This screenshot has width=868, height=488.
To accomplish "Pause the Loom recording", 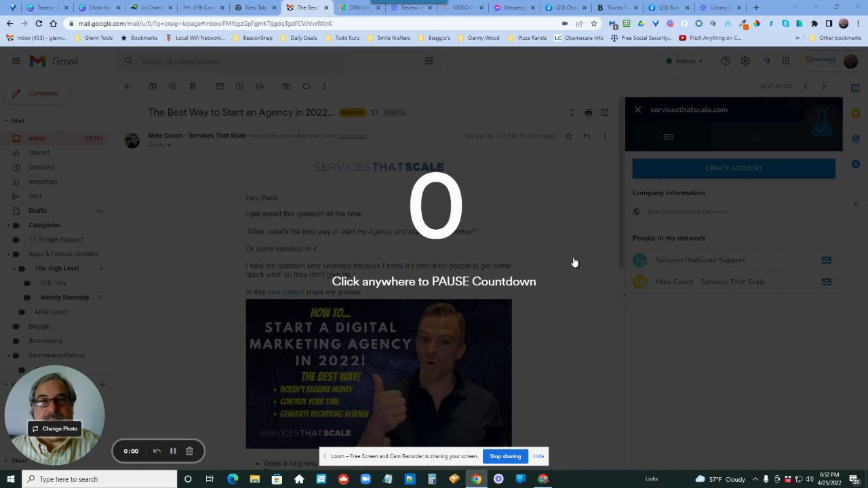I will click(x=173, y=451).
